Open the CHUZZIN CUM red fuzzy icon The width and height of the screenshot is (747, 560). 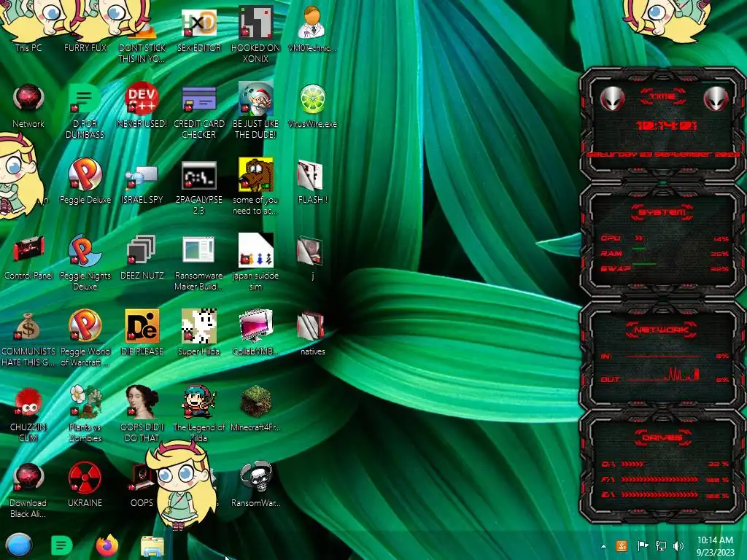(x=28, y=402)
